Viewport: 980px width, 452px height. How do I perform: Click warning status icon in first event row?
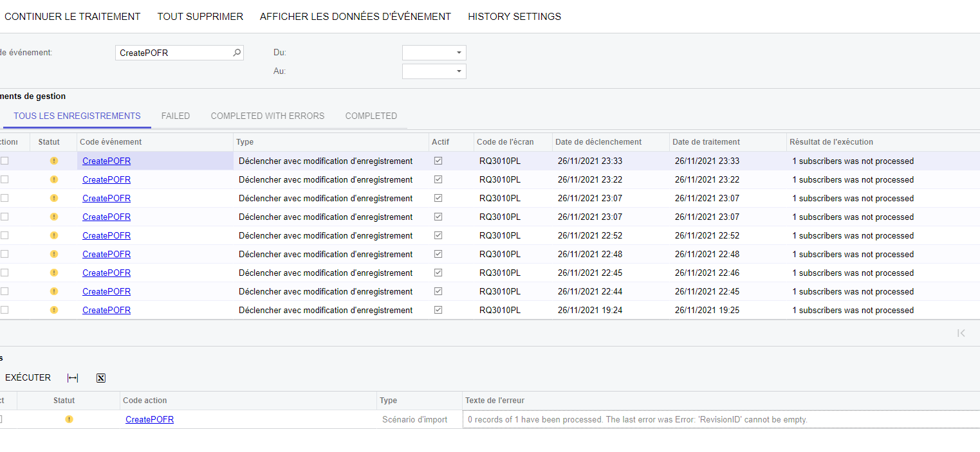(x=54, y=161)
